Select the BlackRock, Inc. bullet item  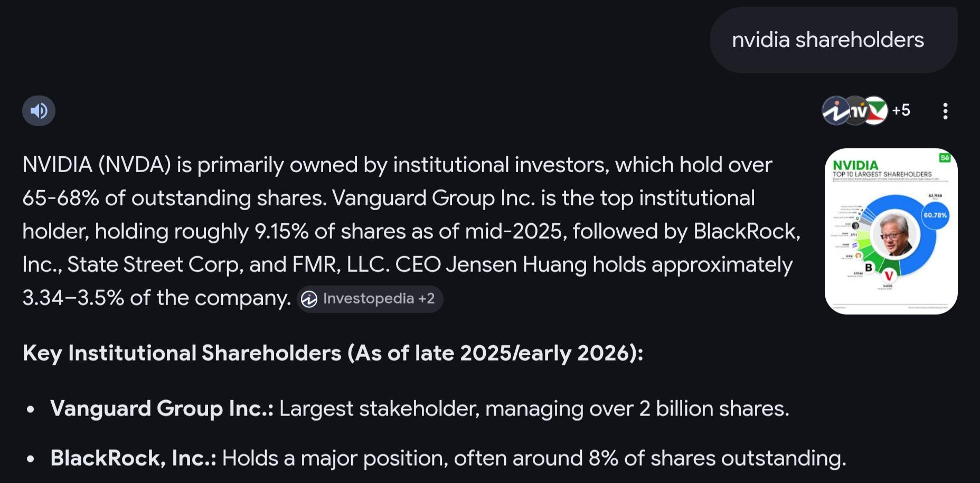pyautogui.click(x=448, y=458)
